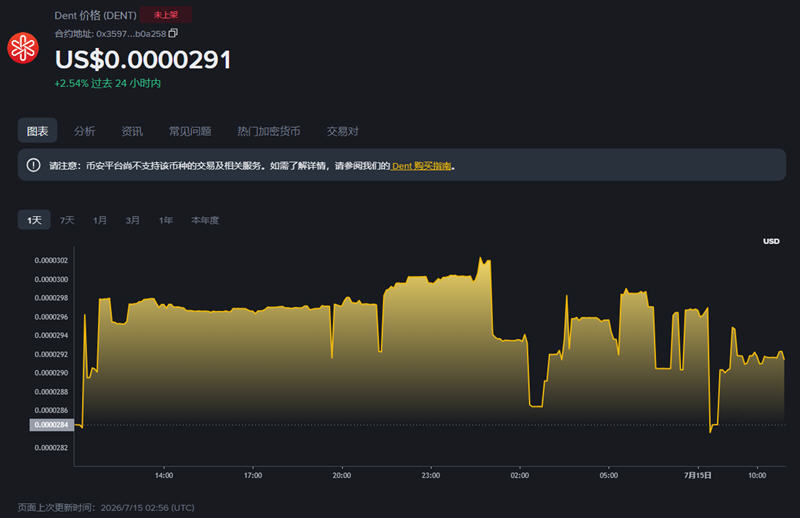Open the 资讯 tab

click(x=132, y=131)
